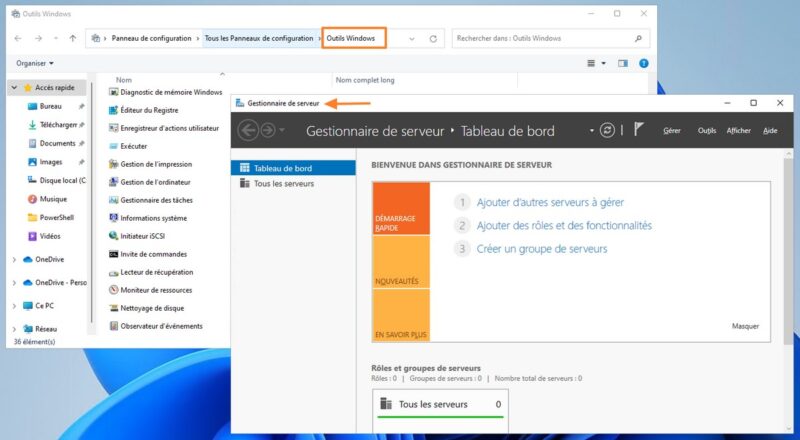
Task: Click Ajouter des rôles et des fonctionnalités
Action: pyautogui.click(x=564, y=226)
